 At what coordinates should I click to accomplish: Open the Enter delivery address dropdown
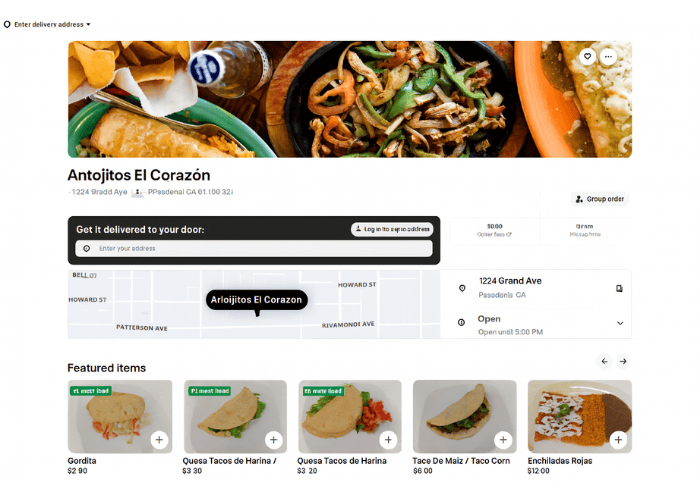[x=47, y=25]
